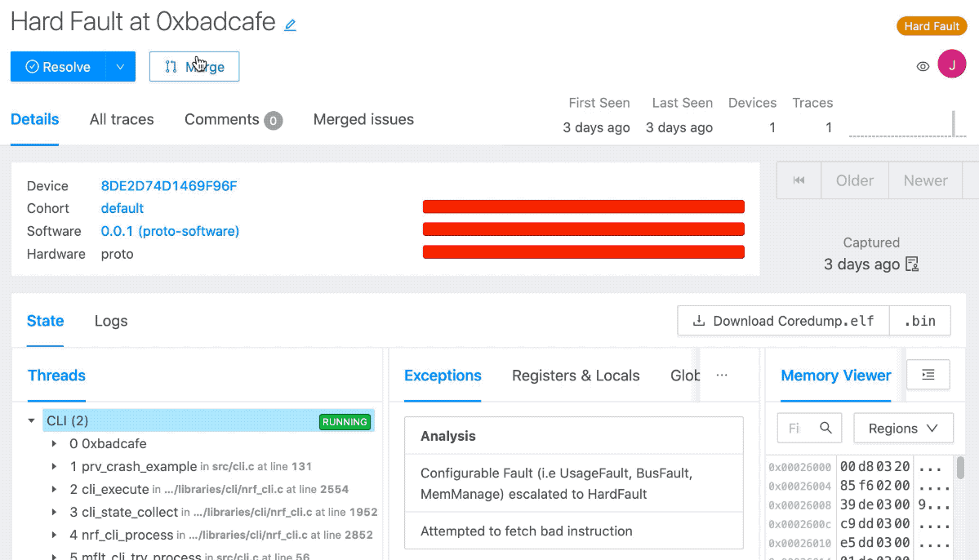Open the more tabs ellipsis

pyautogui.click(x=721, y=376)
